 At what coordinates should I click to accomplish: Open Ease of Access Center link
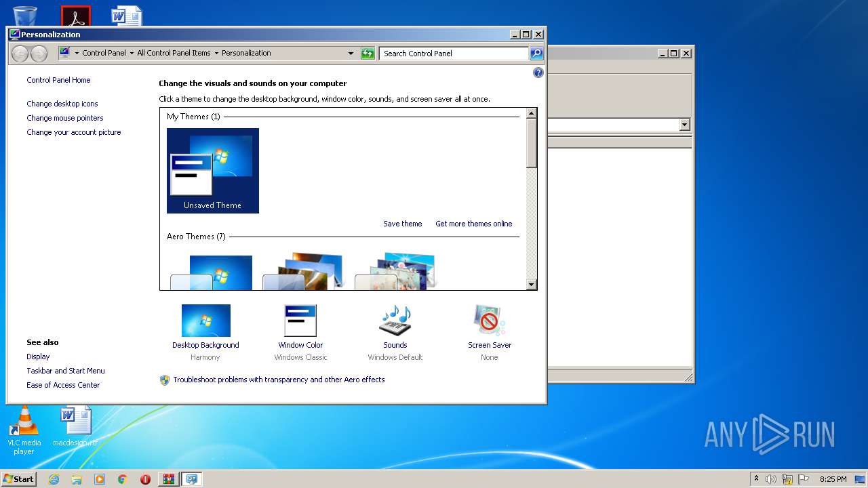click(x=63, y=385)
